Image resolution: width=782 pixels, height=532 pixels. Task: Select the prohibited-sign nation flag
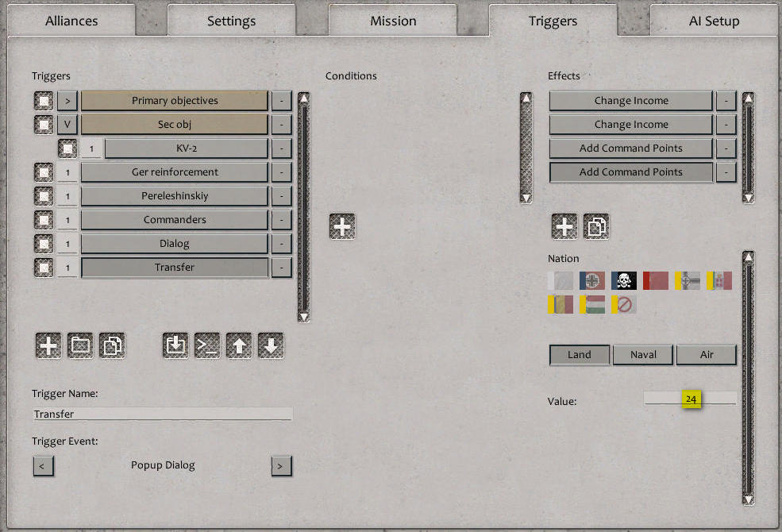click(624, 305)
